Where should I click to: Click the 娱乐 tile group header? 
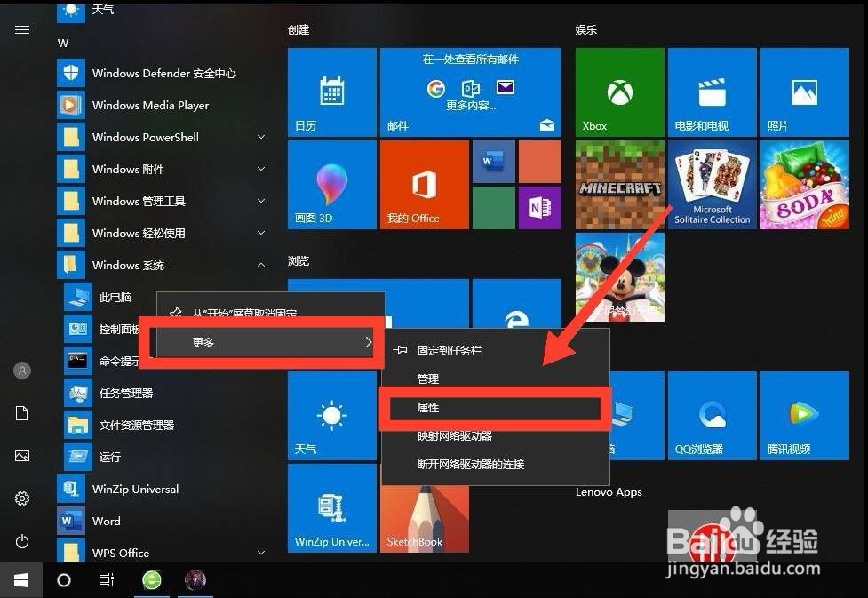[586, 30]
